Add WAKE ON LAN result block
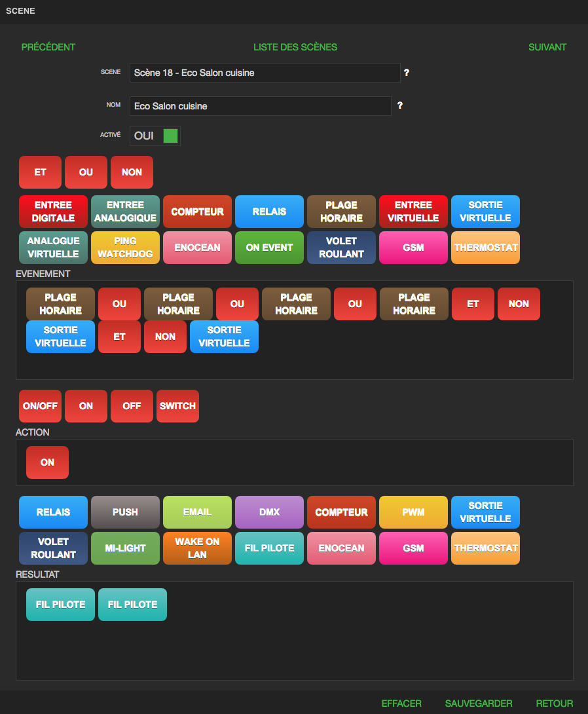Viewport: 588px width, 714px height. (197, 548)
